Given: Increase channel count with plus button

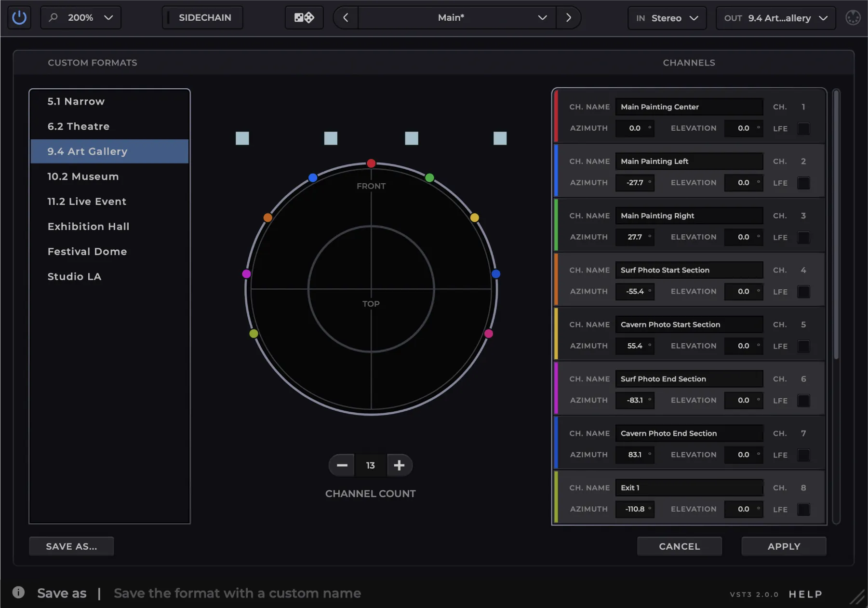Looking at the screenshot, I should coord(399,465).
